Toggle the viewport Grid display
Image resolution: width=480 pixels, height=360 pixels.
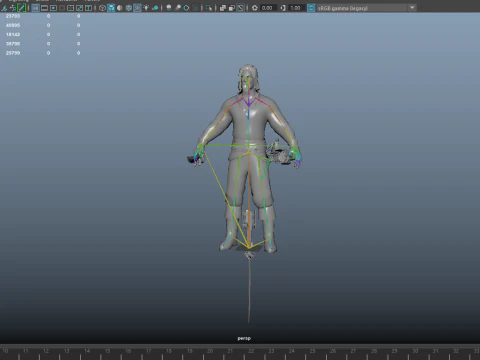click(36, 8)
